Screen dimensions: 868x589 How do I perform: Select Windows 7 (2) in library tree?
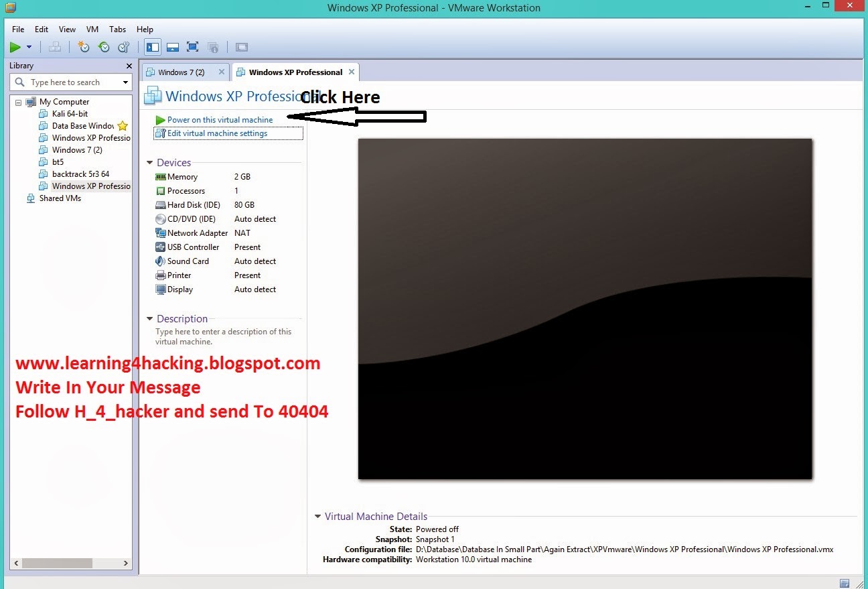pos(77,150)
